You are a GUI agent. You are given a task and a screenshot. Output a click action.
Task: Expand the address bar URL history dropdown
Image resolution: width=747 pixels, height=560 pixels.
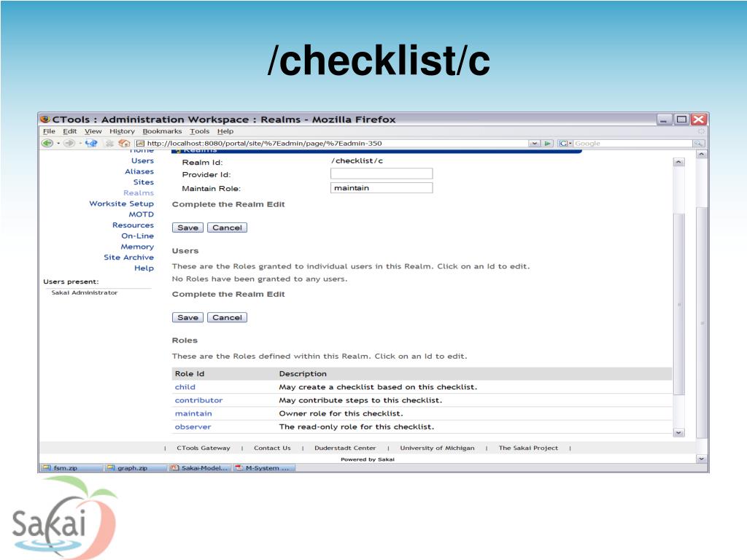(x=535, y=144)
